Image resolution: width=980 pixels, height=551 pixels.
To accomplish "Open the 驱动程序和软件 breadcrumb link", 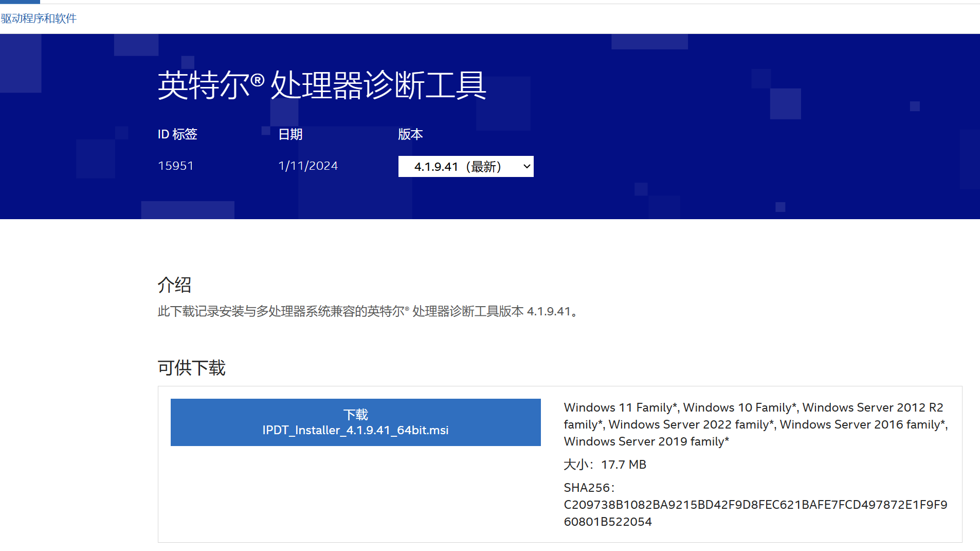I will coord(39,19).
